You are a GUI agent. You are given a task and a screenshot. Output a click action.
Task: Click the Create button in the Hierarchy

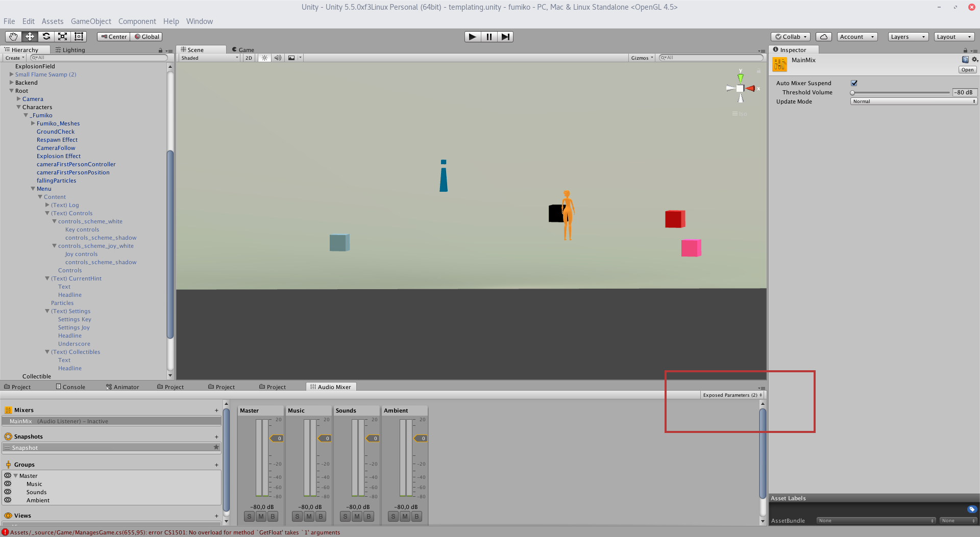coord(13,58)
